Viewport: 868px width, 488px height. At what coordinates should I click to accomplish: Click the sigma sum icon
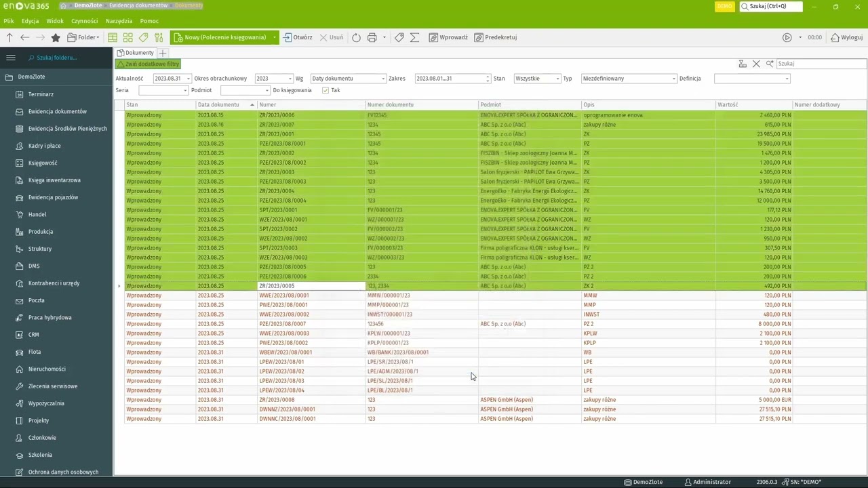point(415,37)
